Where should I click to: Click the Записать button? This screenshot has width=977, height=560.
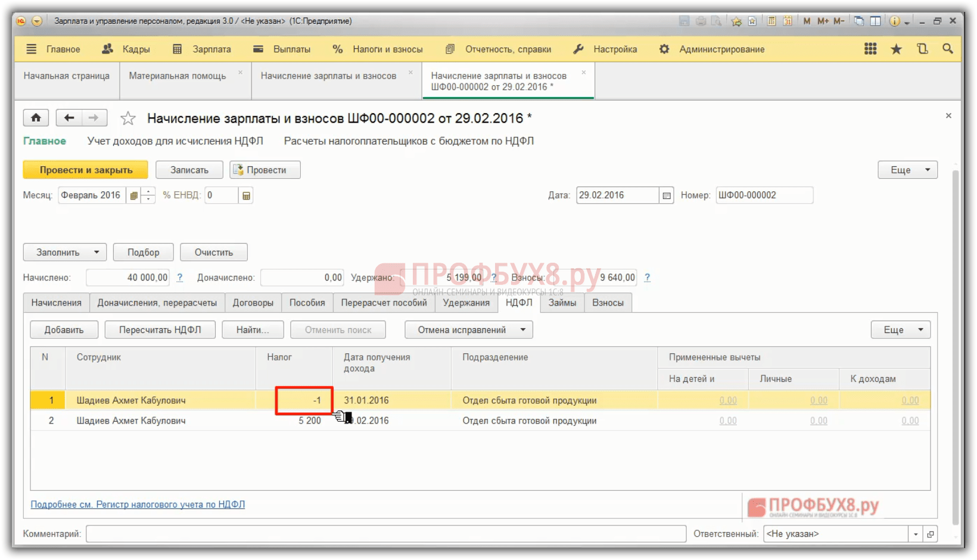pos(189,170)
